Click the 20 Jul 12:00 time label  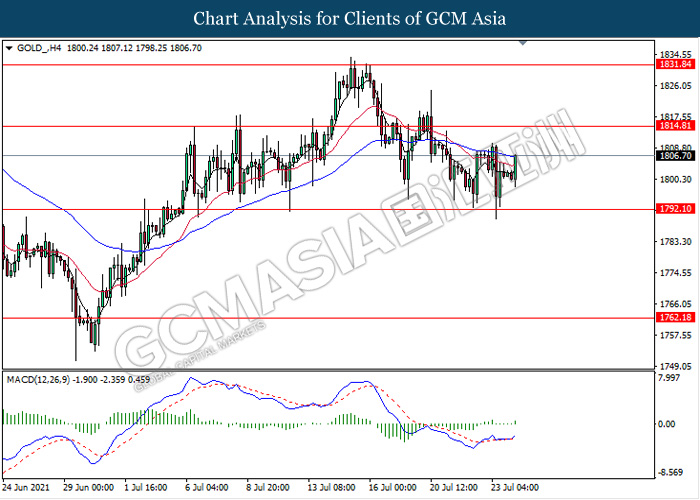tap(454, 487)
